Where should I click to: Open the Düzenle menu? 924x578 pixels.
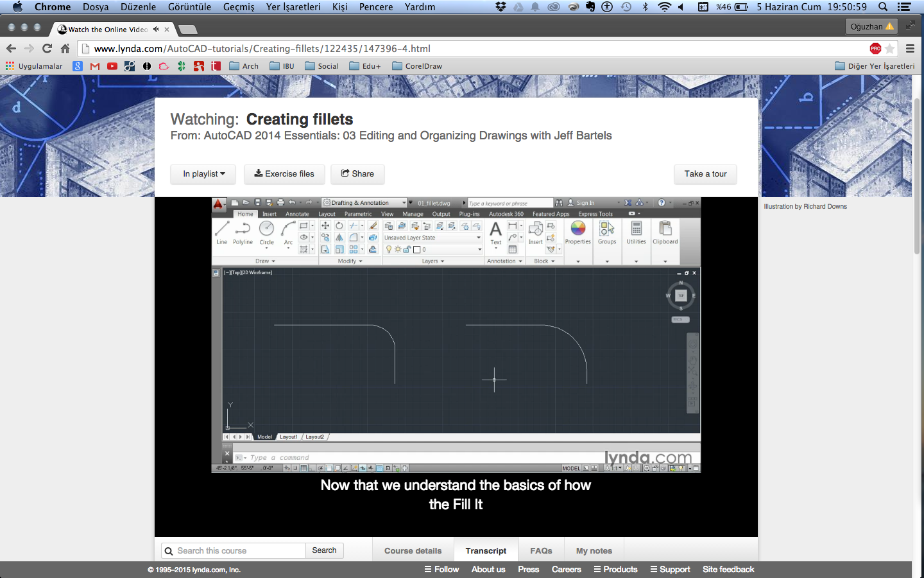coord(138,7)
